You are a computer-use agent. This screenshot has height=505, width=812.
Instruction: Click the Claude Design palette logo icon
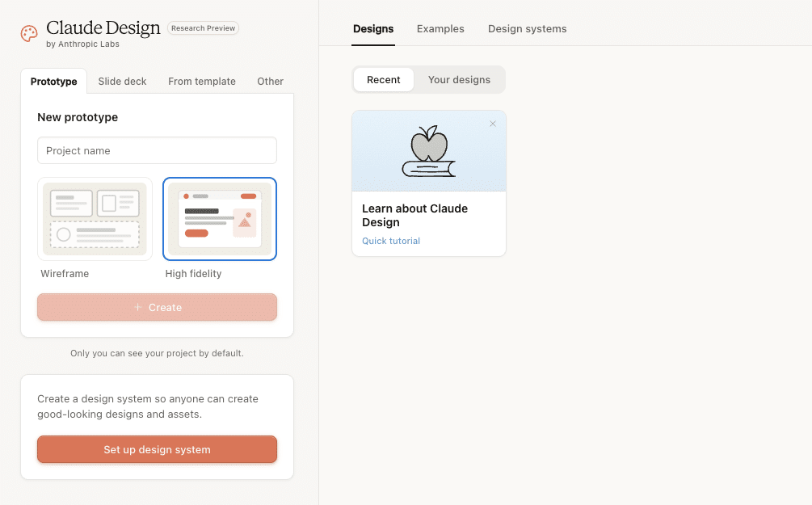click(29, 34)
